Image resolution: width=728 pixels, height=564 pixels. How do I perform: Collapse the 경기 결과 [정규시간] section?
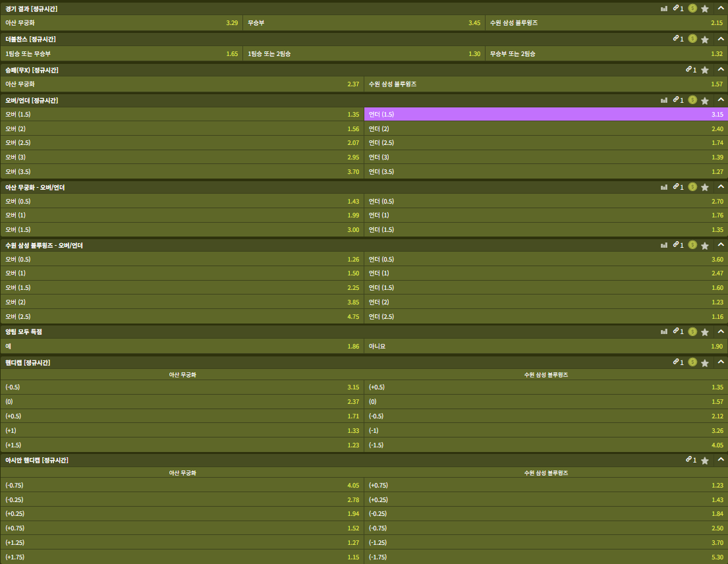point(720,9)
